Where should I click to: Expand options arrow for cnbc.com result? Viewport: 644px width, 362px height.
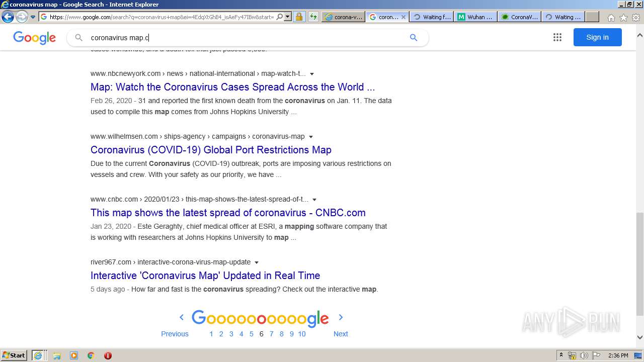coord(314,200)
